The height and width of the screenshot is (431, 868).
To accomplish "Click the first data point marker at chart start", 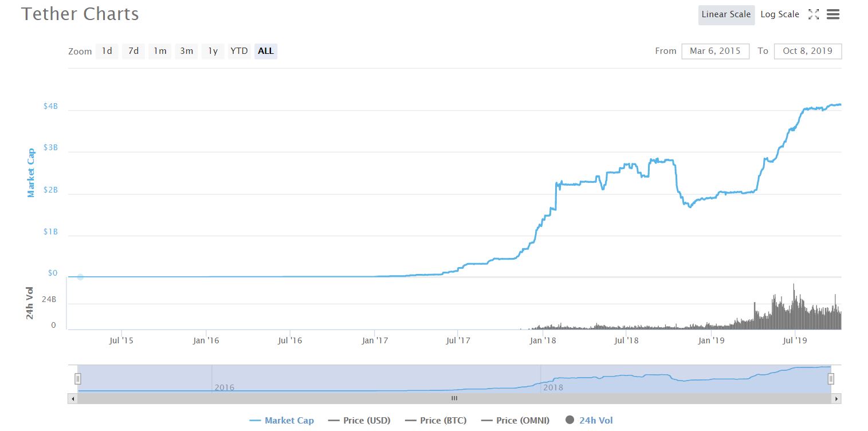I will coord(80,277).
